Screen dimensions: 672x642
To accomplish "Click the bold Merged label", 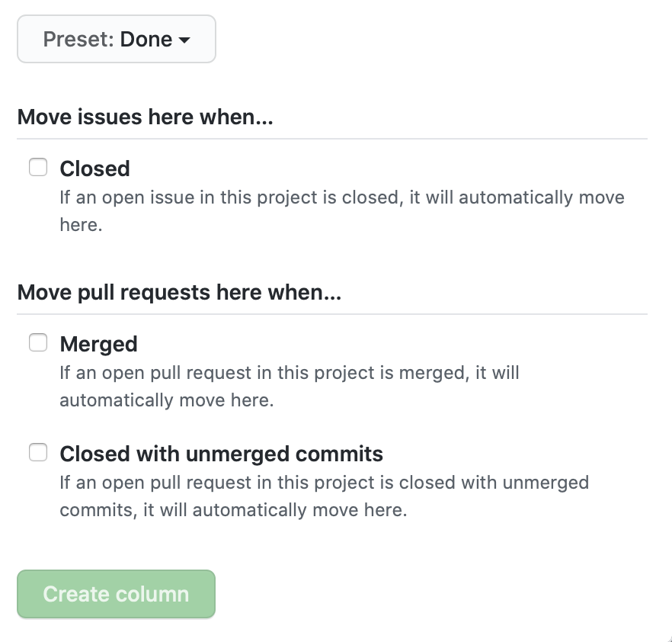I will pyautogui.click(x=98, y=344).
